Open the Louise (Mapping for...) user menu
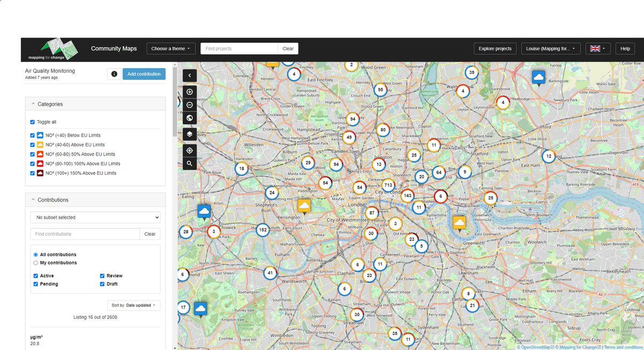 (551, 49)
